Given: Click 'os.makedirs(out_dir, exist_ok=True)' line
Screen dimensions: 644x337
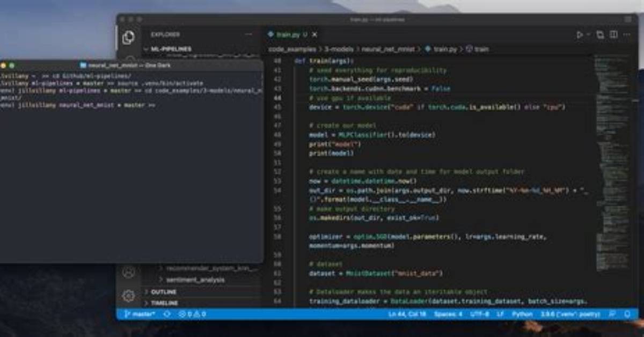Looking at the screenshot, I should (x=374, y=218).
